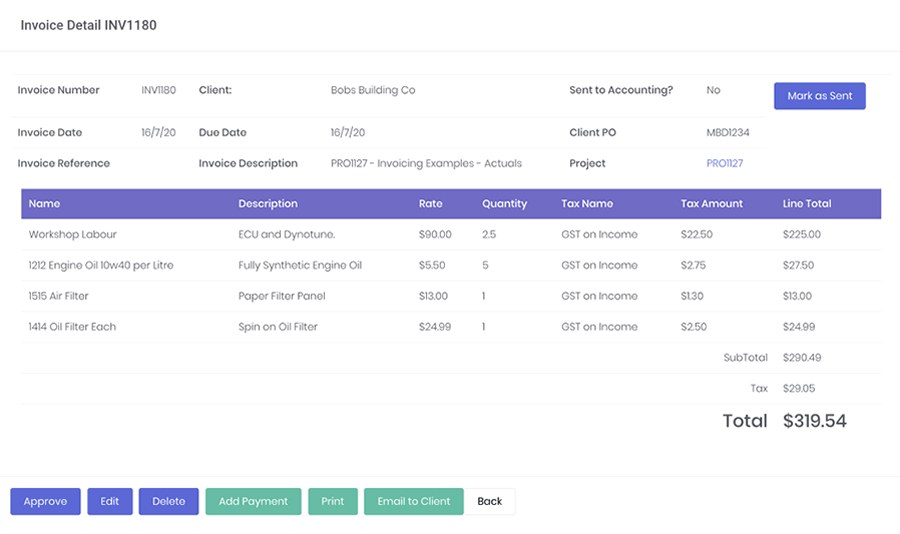900x534 pixels.
Task: Email the invoice to client
Action: (413, 501)
